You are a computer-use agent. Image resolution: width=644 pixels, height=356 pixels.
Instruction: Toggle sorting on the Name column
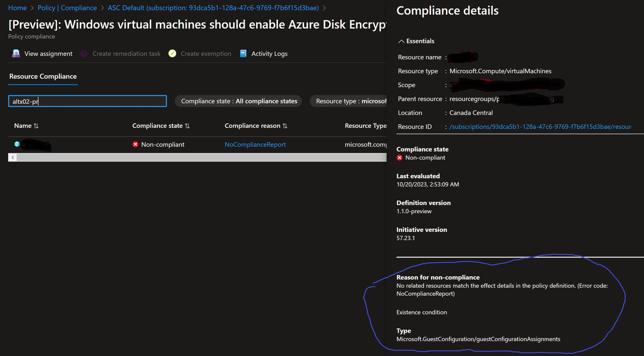pyautogui.click(x=36, y=126)
